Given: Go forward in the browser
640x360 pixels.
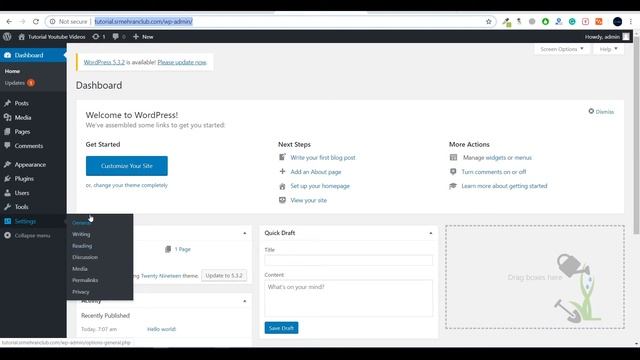Looking at the screenshot, I should point(22,22).
